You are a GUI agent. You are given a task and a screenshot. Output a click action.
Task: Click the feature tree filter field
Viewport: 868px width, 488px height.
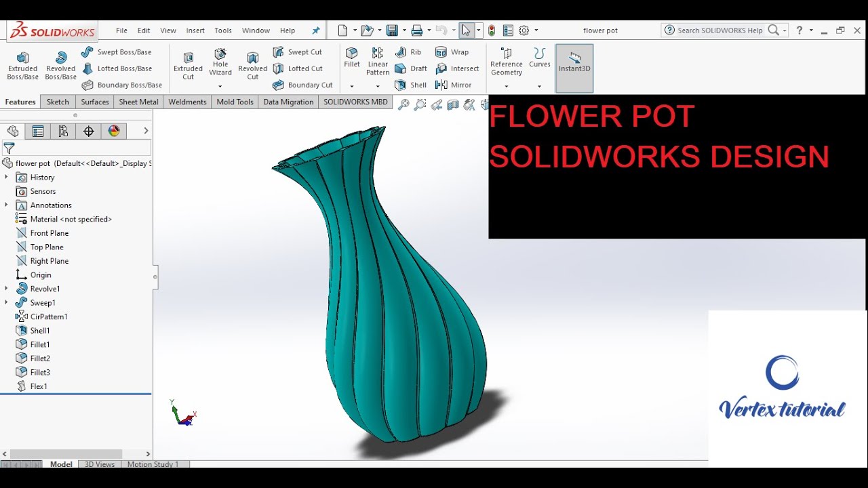click(76, 148)
